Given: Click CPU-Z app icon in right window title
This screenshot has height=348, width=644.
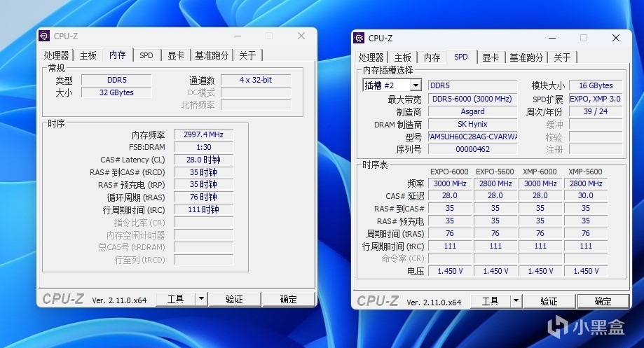Looking at the screenshot, I should 359,38.
